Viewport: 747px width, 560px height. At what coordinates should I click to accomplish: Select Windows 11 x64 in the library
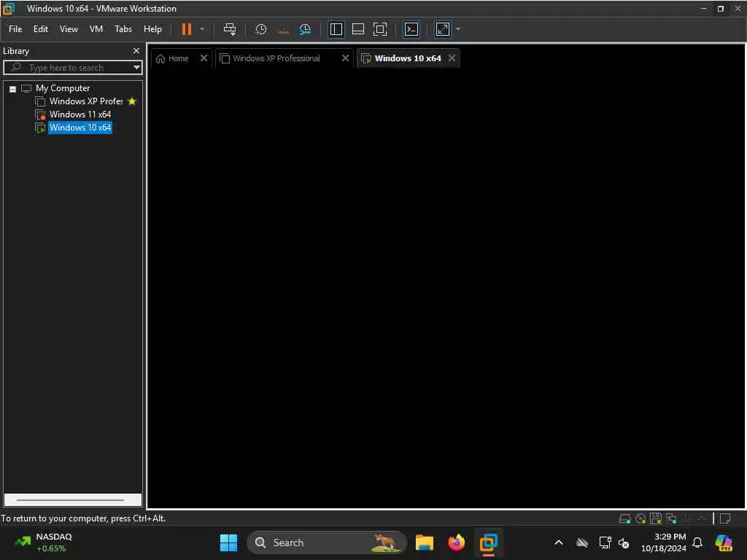pos(80,114)
